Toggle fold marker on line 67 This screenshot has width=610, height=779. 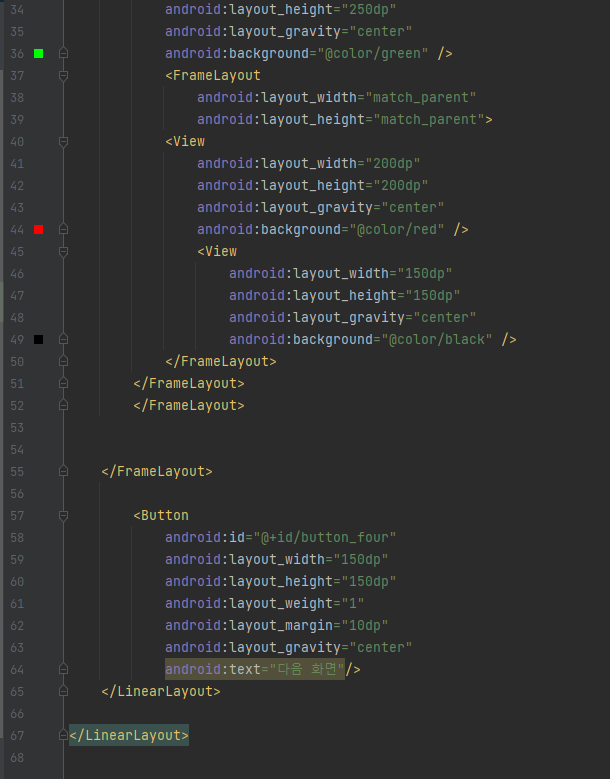[63, 735]
